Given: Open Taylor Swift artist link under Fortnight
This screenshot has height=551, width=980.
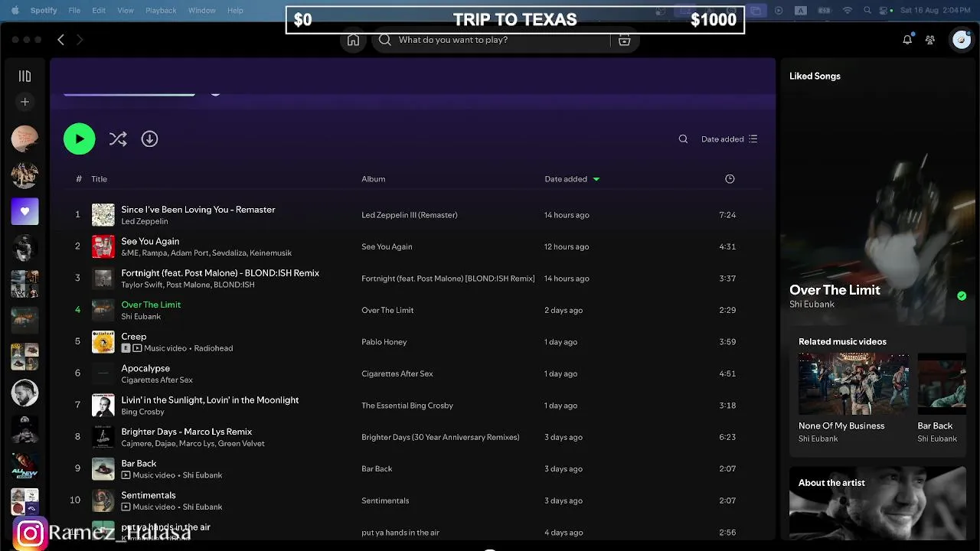Looking at the screenshot, I should pos(142,285).
